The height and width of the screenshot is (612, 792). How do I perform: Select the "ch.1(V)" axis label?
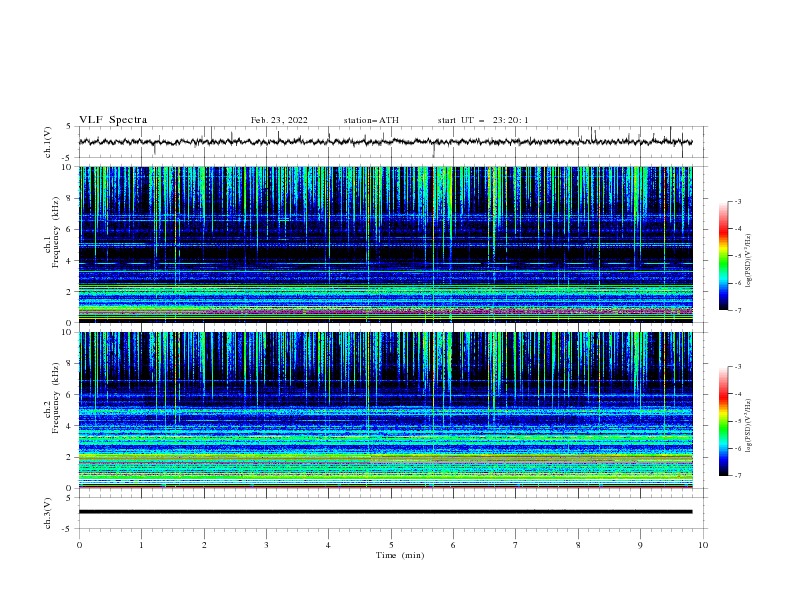click(x=48, y=142)
